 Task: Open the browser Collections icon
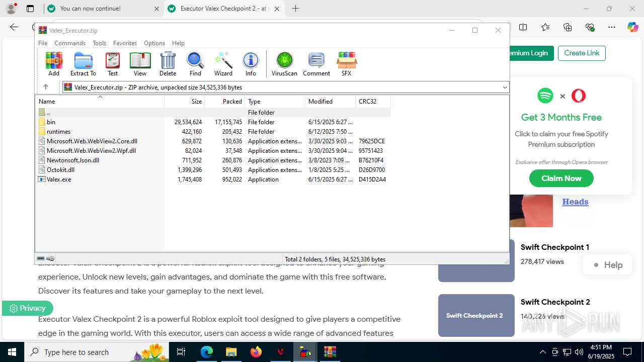568,27
